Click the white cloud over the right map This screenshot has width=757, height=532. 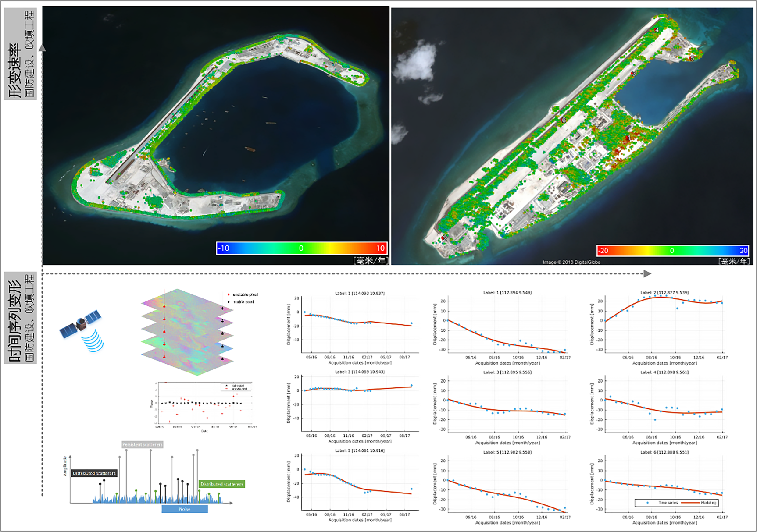coord(414,62)
